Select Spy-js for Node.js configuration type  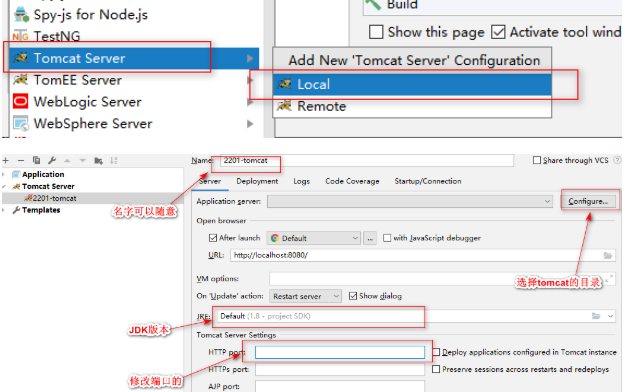coord(81,15)
